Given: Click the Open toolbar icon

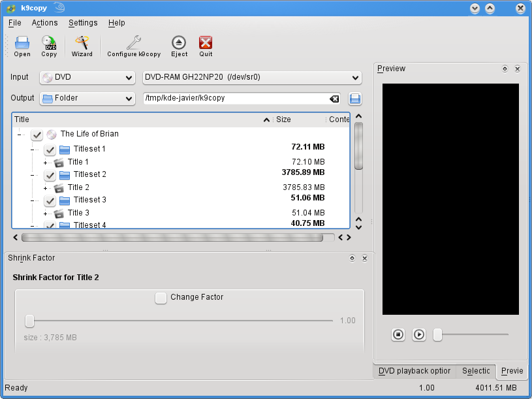Looking at the screenshot, I should (22, 46).
